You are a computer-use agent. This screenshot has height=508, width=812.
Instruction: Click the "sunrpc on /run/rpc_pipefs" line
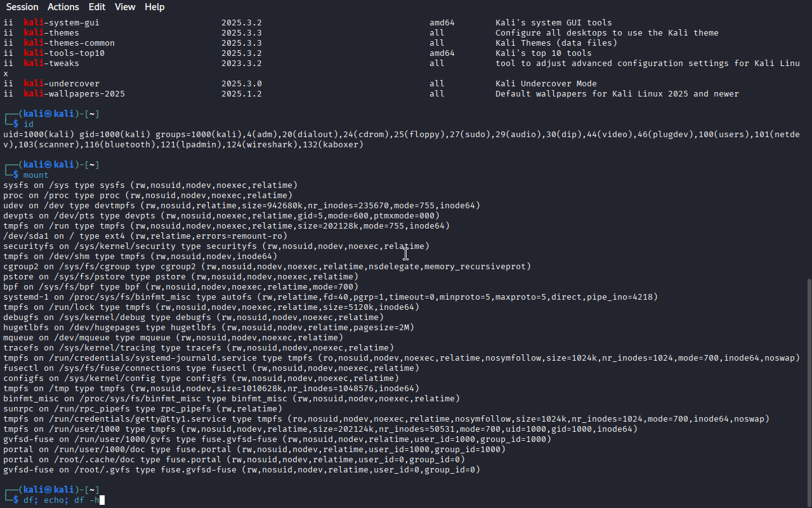click(x=143, y=409)
